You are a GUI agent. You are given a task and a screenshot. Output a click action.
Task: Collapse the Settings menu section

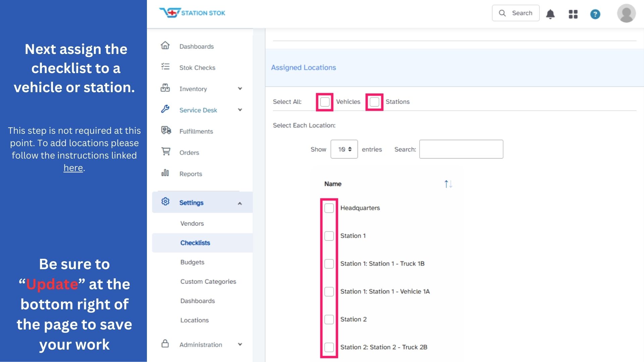point(239,203)
